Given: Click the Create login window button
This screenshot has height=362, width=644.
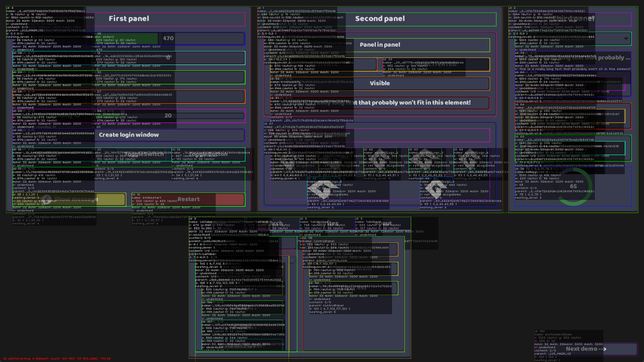Looking at the screenshot, I should coord(129,135).
